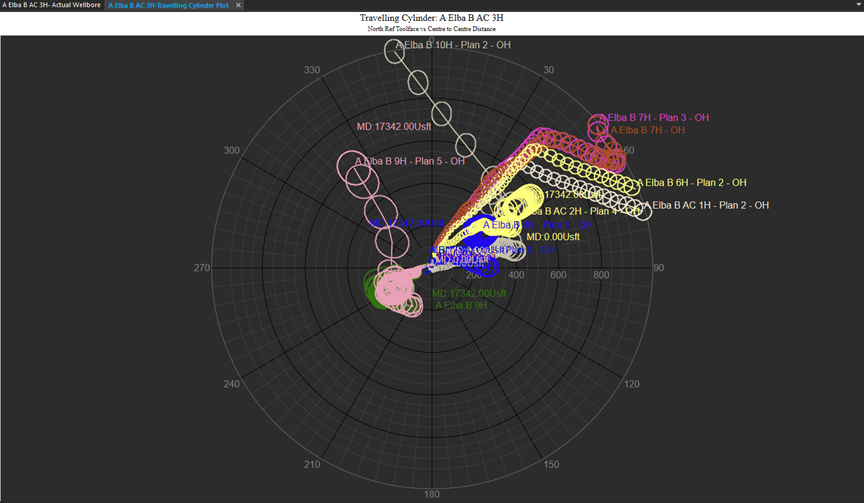Click the A Elba B AC 1H label
The image size is (864, 503).
tap(707, 205)
